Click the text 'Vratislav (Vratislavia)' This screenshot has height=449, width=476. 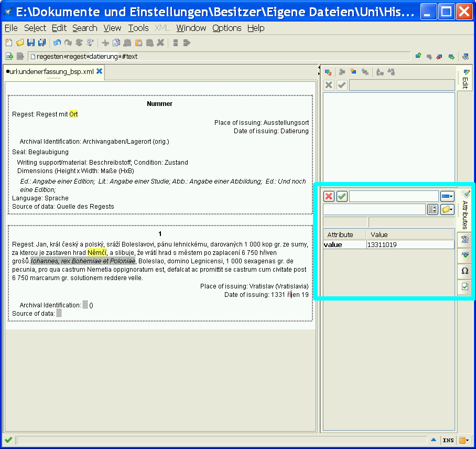pyautogui.click(x=279, y=286)
